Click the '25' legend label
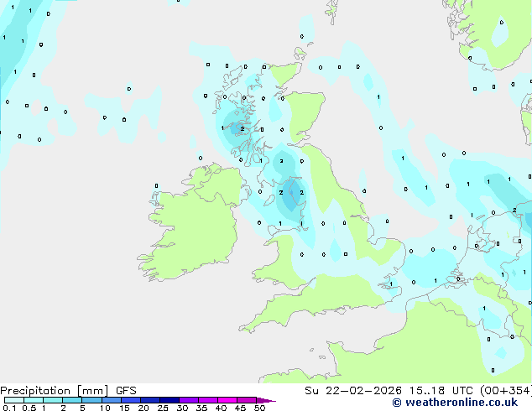The width and height of the screenshot is (532, 411). [163, 408]
